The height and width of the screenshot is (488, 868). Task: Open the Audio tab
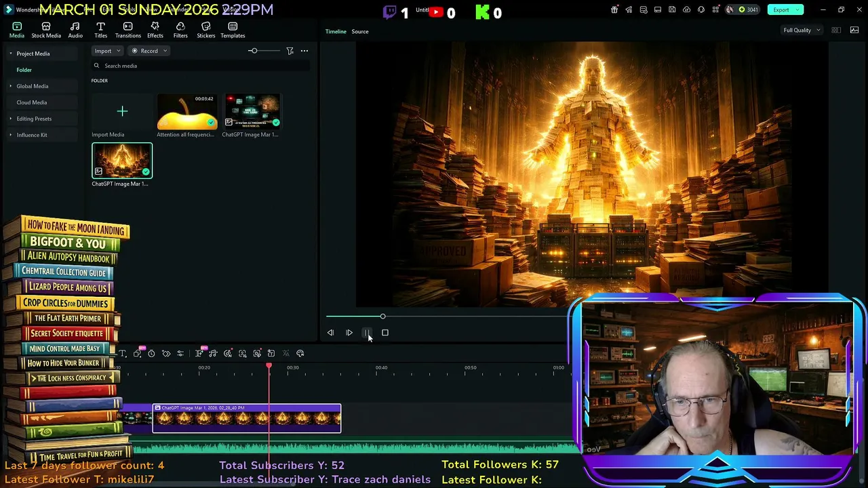[75, 30]
